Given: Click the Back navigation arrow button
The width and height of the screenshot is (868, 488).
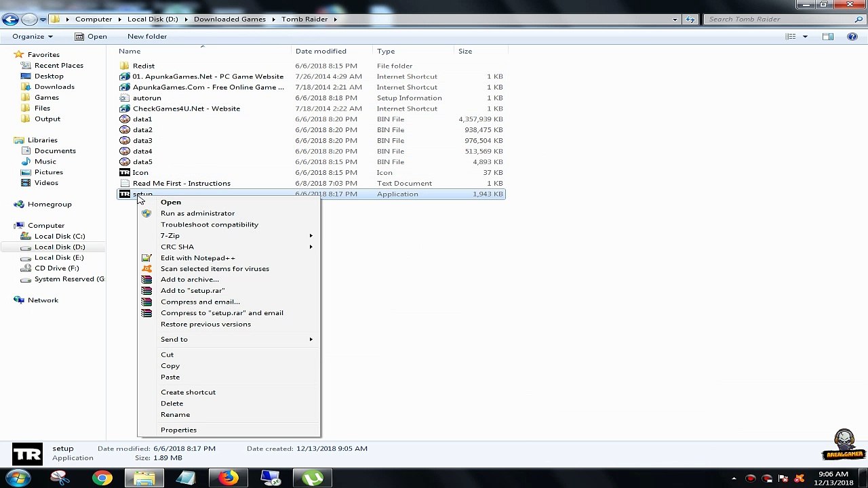Looking at the screenshot, I should click(10, 19).
